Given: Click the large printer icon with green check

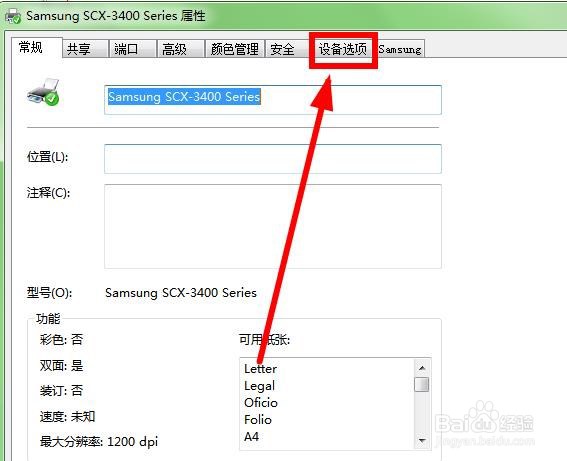Looking at the screenshot, I should coord(43,92).
